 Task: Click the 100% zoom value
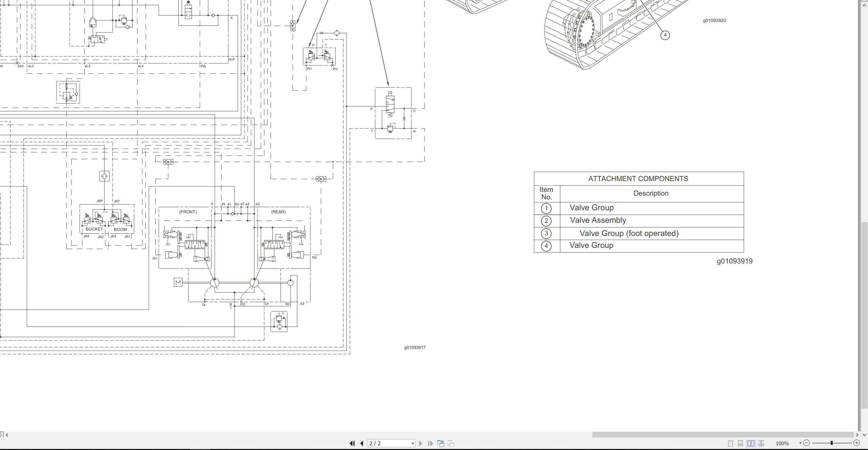(782, 443)
